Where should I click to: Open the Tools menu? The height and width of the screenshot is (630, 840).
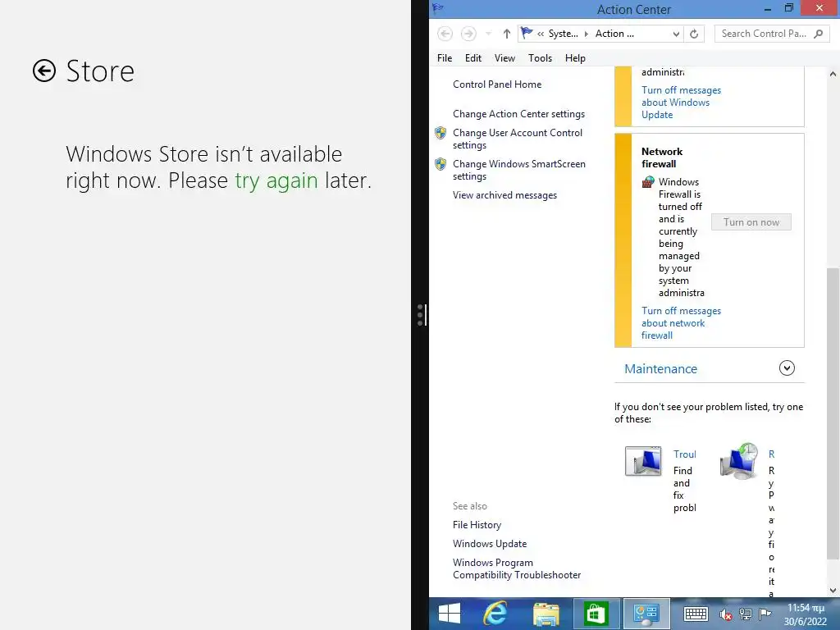pos(540,58)
